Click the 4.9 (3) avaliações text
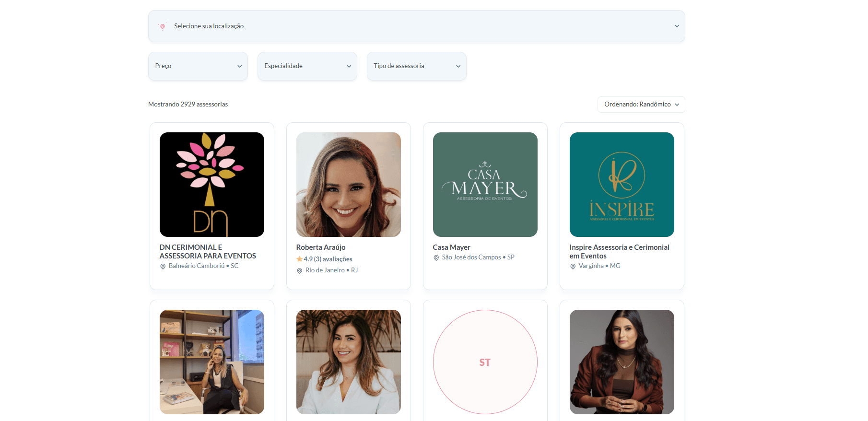The width and height of the screenshot is (868, 421). (328, 259)
